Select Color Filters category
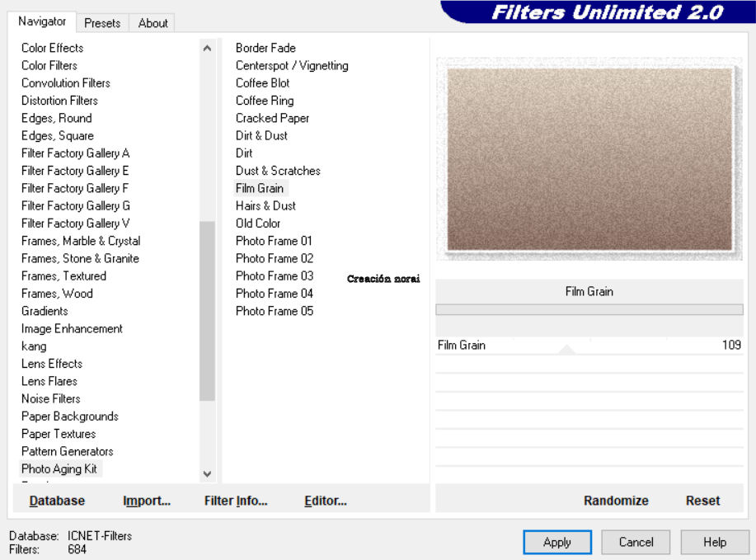This screenshot has height=560, width=756. 49,65
